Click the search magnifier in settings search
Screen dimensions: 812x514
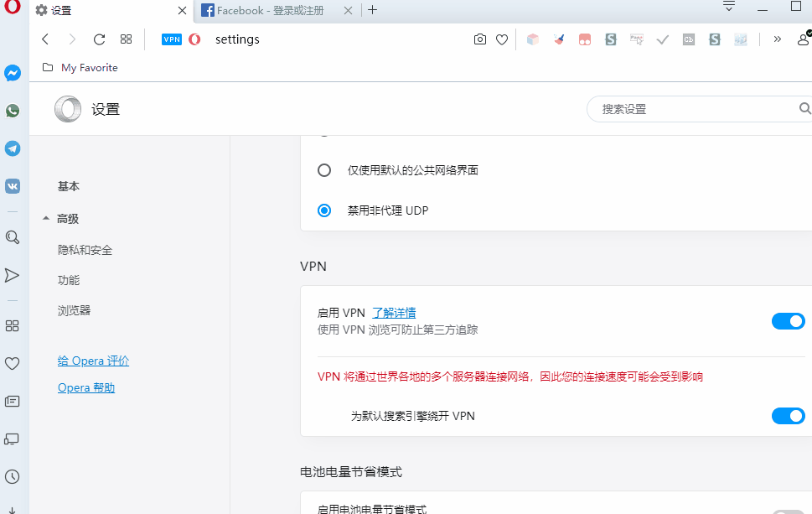tap(804, 108)
